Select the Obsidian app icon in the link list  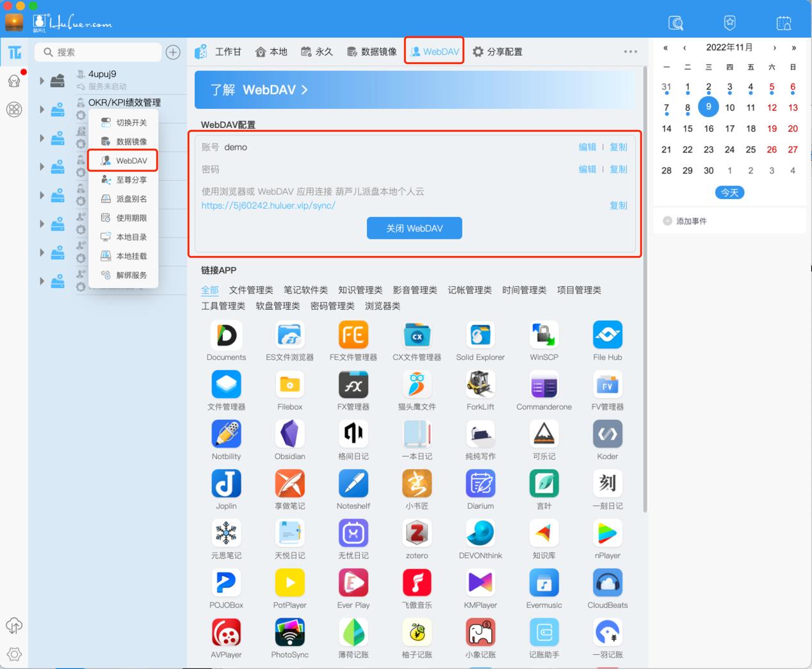[x=289, y=434]
